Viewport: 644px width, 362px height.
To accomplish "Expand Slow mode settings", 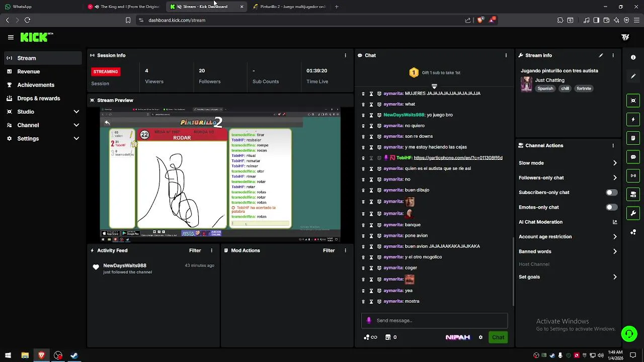I will (x=615, y=163).
